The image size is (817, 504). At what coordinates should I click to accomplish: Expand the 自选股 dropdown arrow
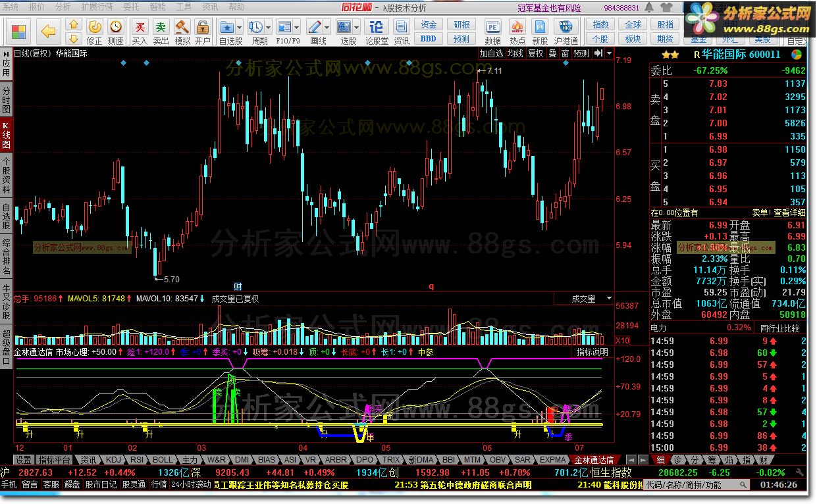pyautogui.click(x=240, y=28)
